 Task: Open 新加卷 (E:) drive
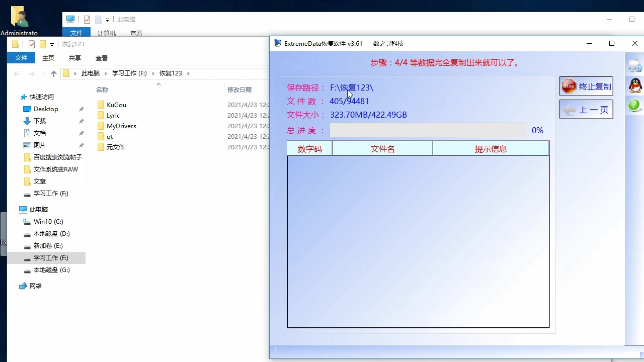pos(48,246)
